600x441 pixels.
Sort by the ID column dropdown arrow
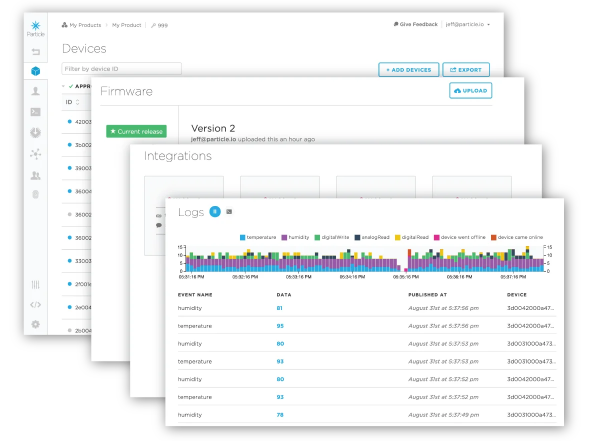78,102
